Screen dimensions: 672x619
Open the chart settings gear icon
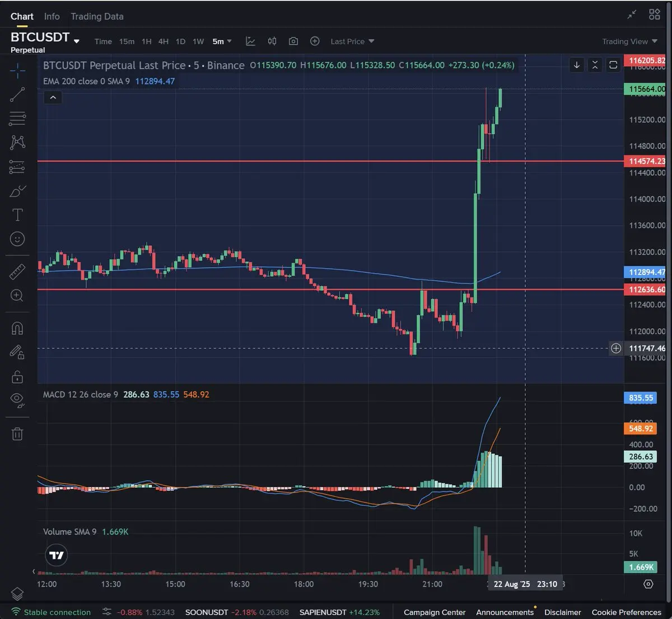[648, 584]
